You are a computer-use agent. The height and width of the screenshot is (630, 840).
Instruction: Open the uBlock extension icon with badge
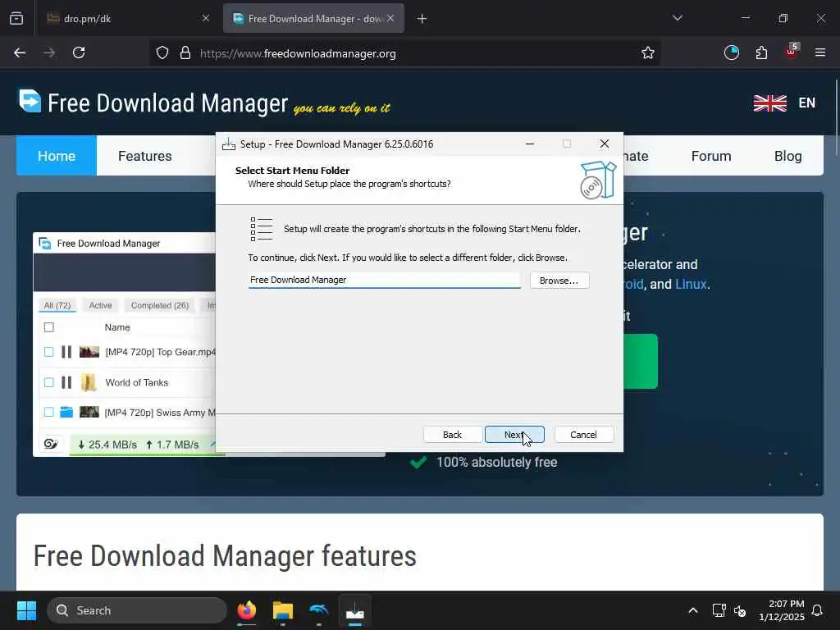click(x=792, y=52)
